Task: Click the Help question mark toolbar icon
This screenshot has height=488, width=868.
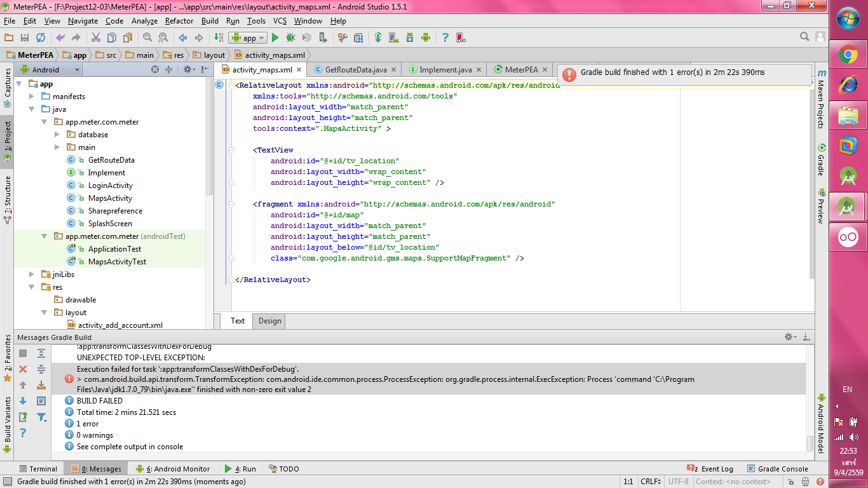Action: (x=445, y=38)
